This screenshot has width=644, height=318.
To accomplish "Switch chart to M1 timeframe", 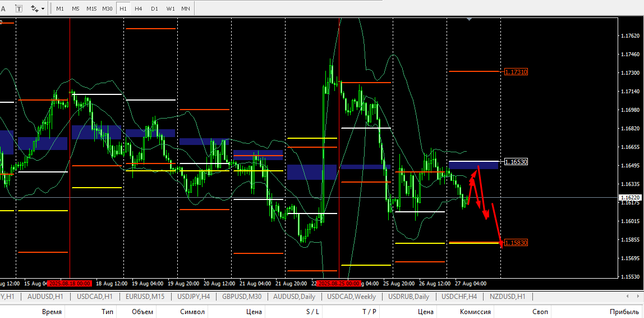I will pyautogui.click(x=60, y=8).
